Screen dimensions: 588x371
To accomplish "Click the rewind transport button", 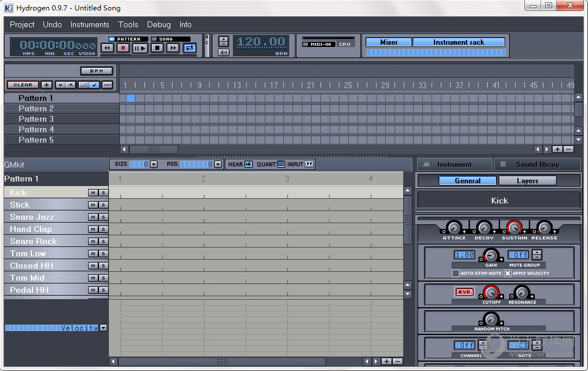I will [107, 48].
